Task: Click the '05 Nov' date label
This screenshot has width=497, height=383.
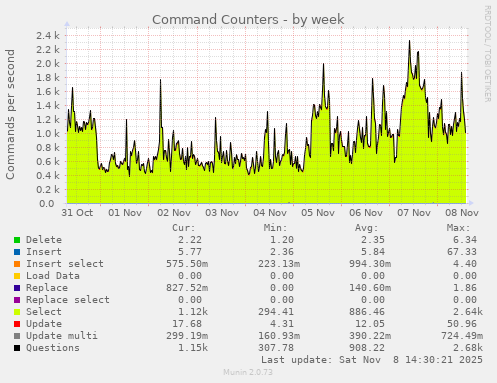Action: pos(318,213)
